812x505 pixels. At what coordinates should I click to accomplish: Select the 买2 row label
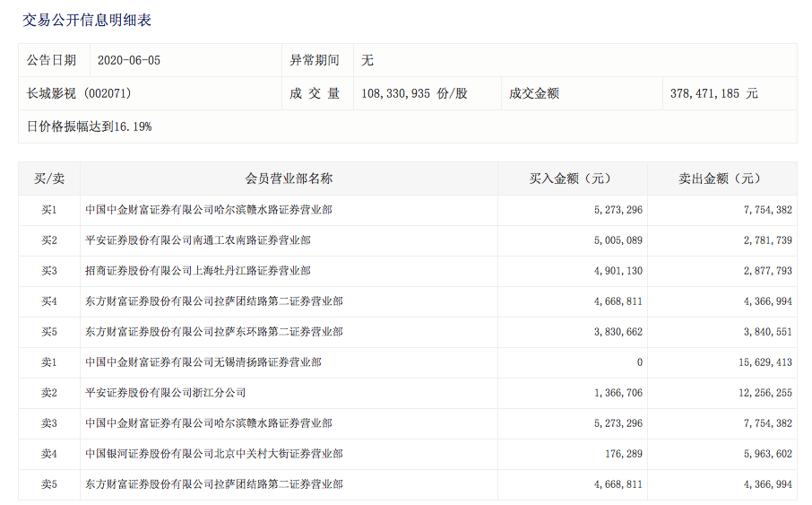(49, 240)
